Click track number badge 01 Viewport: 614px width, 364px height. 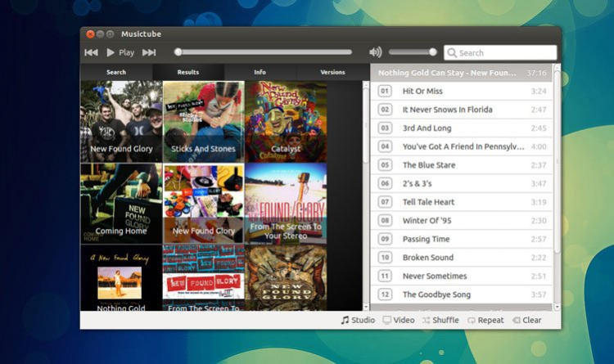[385, 91]
